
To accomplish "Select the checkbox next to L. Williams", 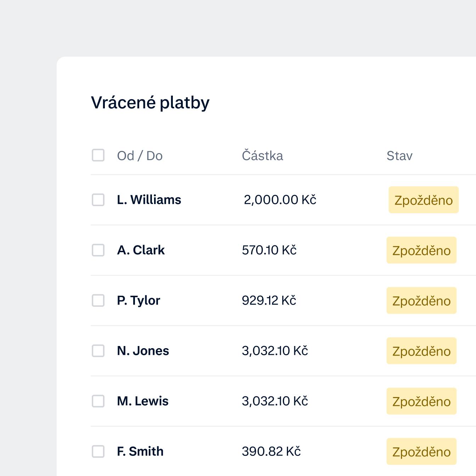I will point(98,199).
